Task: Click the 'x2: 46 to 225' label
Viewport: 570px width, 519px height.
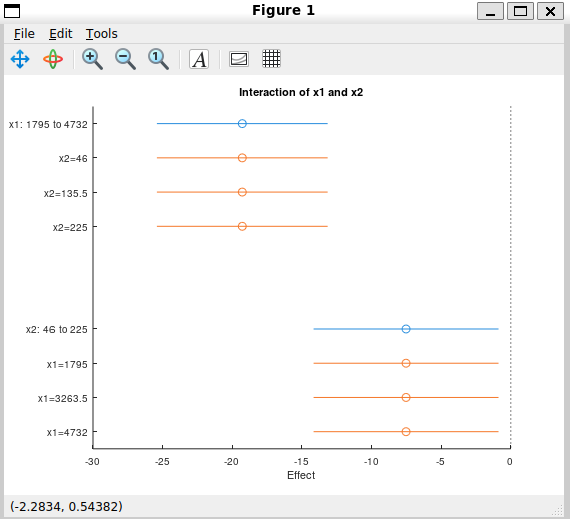Action: click(56, 329)
